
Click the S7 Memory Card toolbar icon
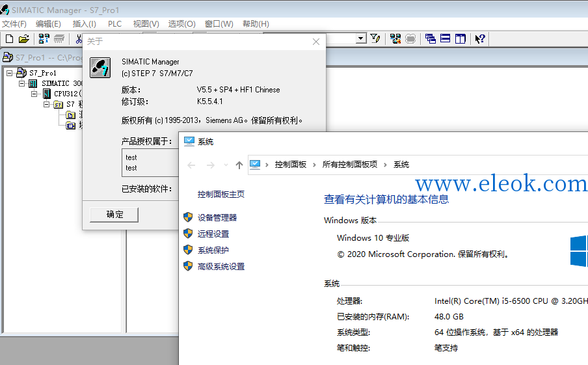pos(59,38)
